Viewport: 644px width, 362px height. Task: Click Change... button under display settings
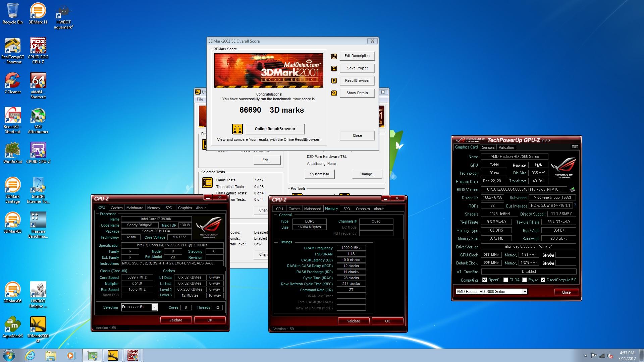click(367, 174)
